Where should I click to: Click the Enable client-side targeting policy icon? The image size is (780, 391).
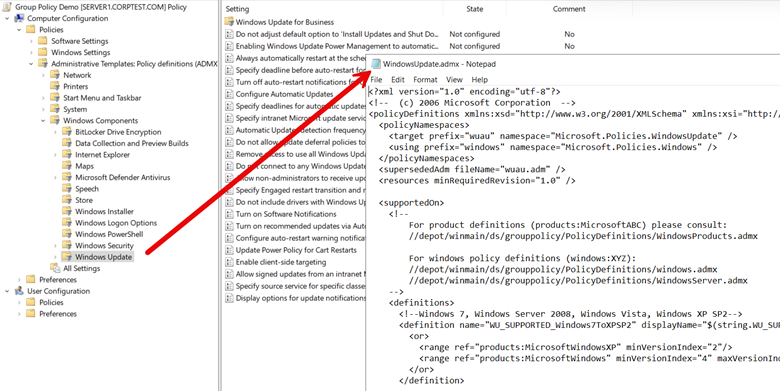(x=229, y=262)
